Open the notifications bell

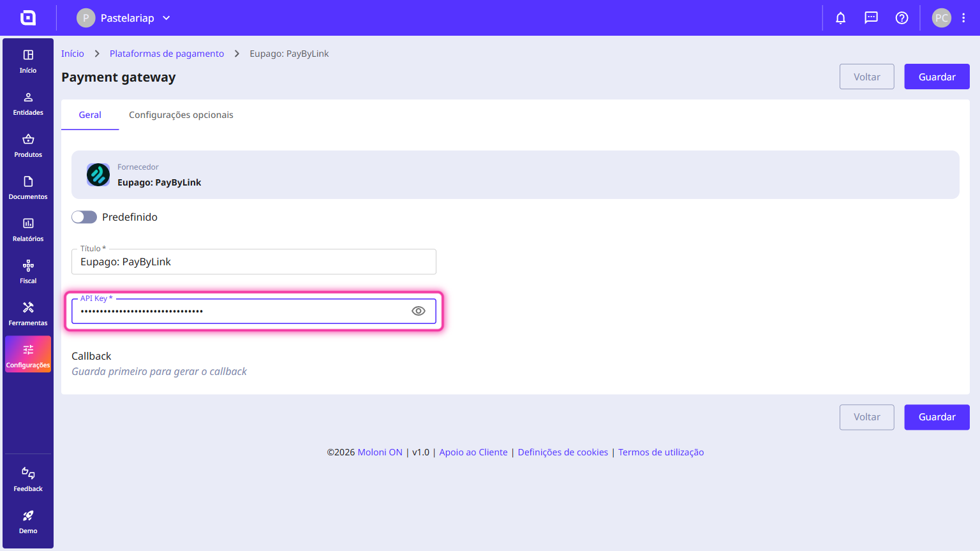click(x=841, y=18)
